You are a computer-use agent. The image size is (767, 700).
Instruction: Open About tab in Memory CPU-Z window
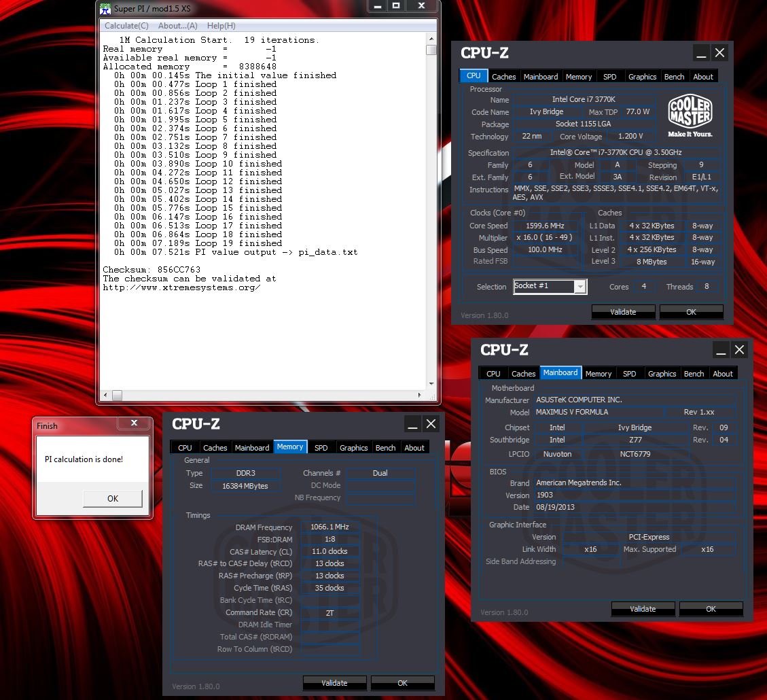point(414,448)
